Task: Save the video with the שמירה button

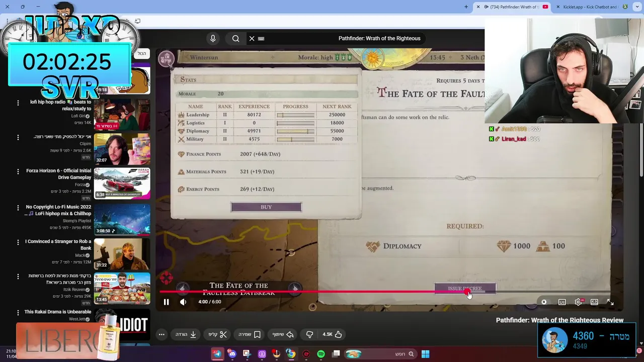Action: pos(250,334)
